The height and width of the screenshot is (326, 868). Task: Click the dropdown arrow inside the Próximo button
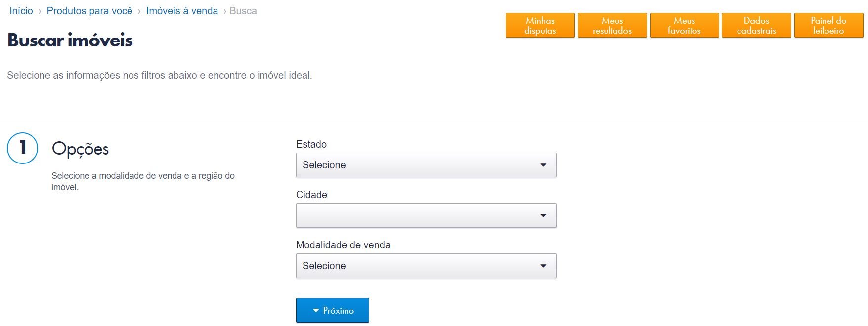315,310
